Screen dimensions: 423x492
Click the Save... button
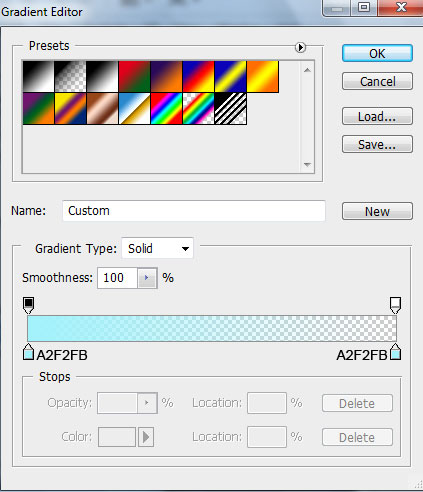point(377,144)
